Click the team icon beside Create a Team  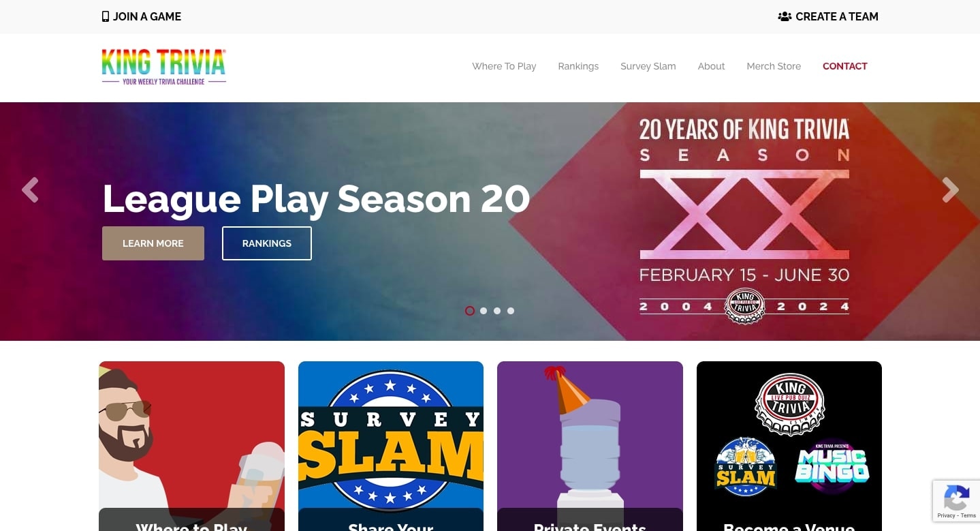(x=785, y=16)
